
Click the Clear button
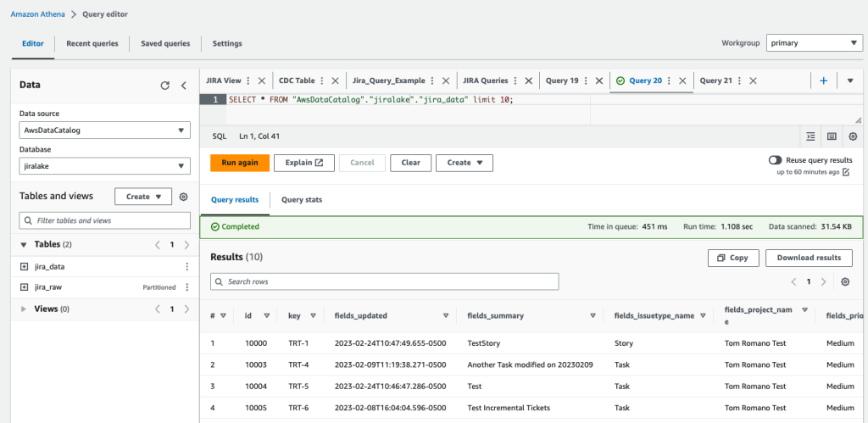pyautogui.click(x=411, y=163)
